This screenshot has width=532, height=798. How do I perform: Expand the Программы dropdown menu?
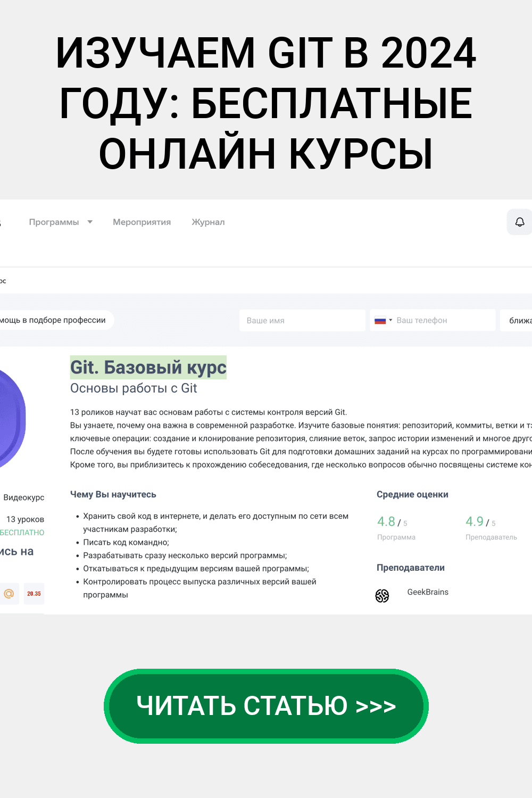click(x=55, y=222)
